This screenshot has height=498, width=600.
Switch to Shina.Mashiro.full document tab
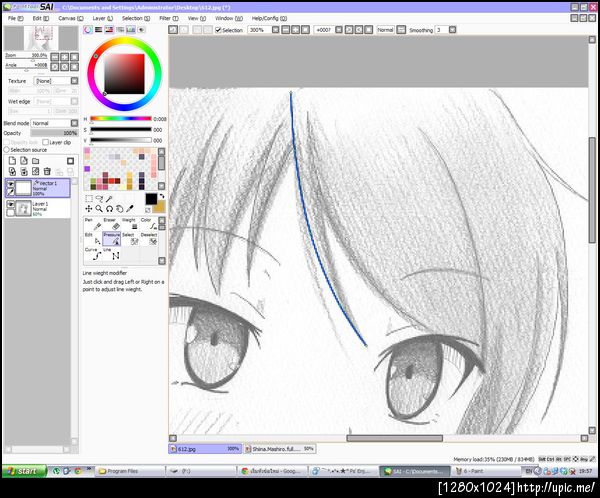pyautogui.click(x=280, y=449)
